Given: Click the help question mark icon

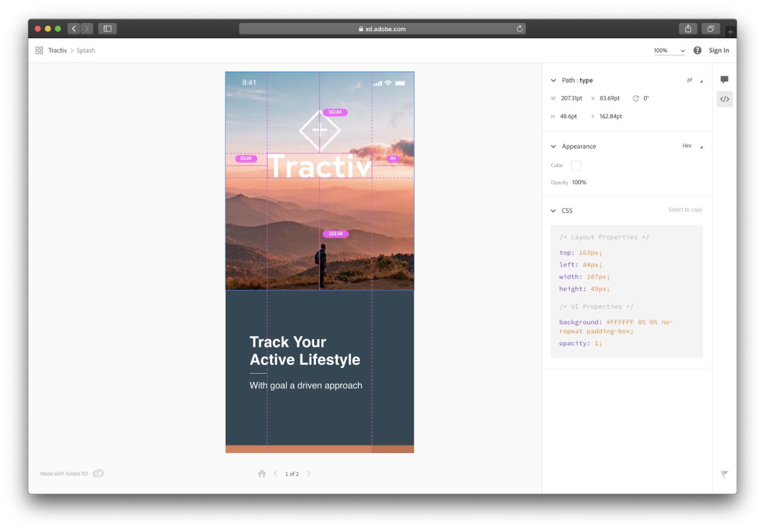Looking at the screenshot, I should (698, 51).
